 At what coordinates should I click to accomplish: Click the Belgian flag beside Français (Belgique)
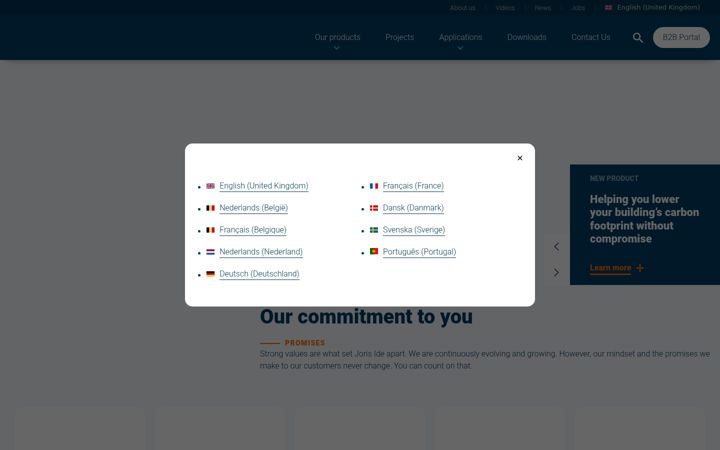pos(210,230)
